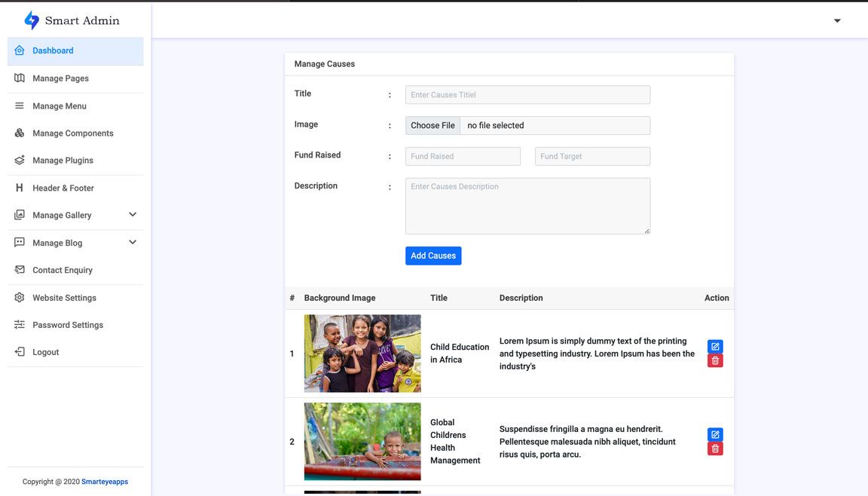The width and height of the screenshot is (868, 496).
Task: Delete the Child Education in Africa cause
Action: pos(715,360)
